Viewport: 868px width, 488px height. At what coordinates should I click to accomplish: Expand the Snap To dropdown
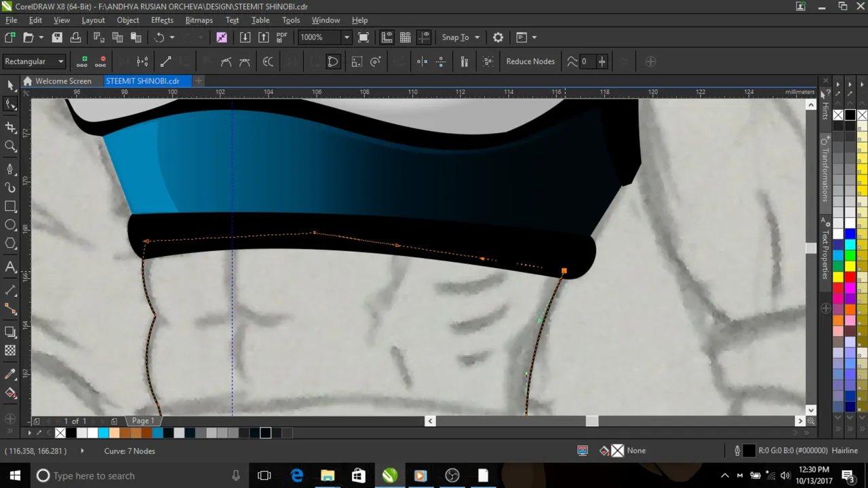tap(477, 37)
